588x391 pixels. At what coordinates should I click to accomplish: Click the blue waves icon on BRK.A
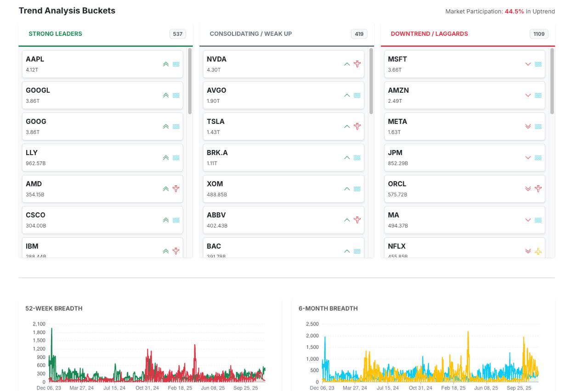pos(357,158)
